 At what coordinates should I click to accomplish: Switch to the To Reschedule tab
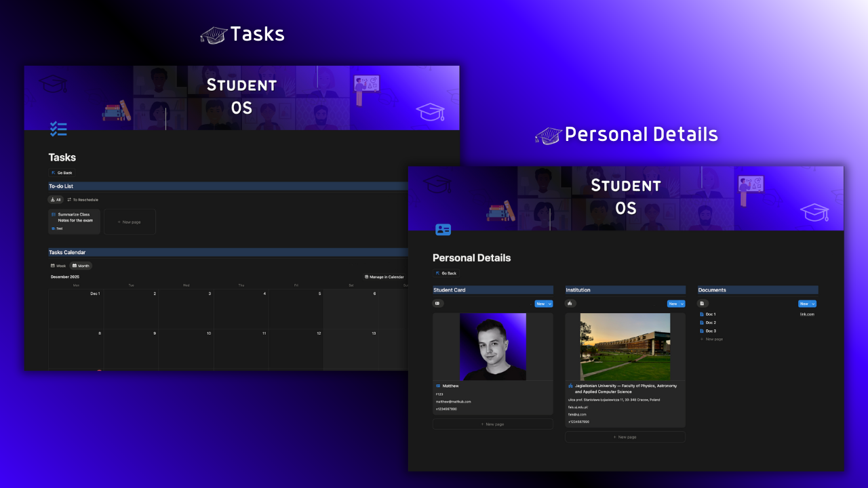pos(85,199)
